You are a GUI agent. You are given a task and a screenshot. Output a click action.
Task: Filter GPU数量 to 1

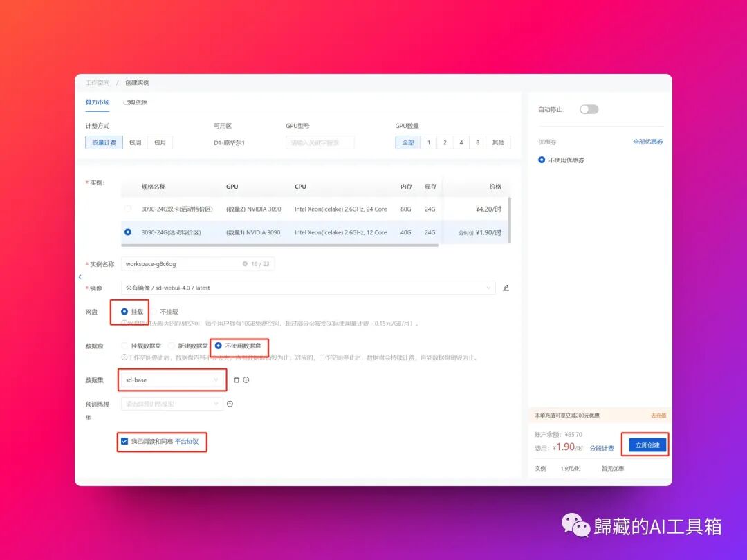click(429, 142)
